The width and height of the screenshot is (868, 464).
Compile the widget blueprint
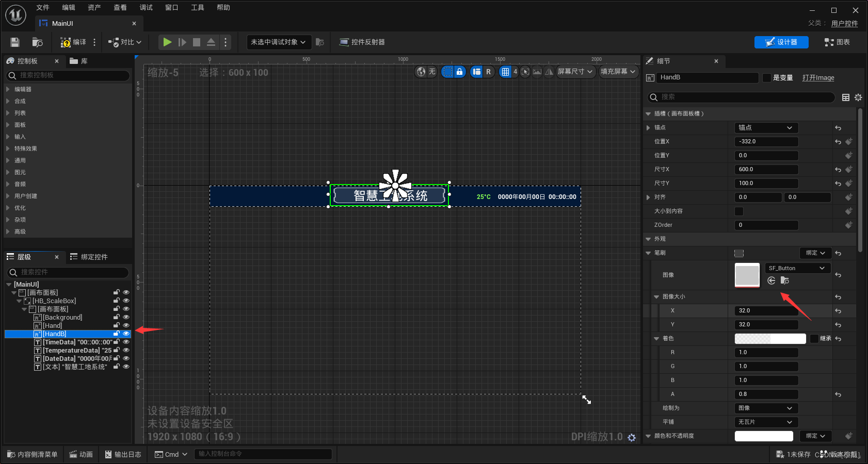(73, 42)
